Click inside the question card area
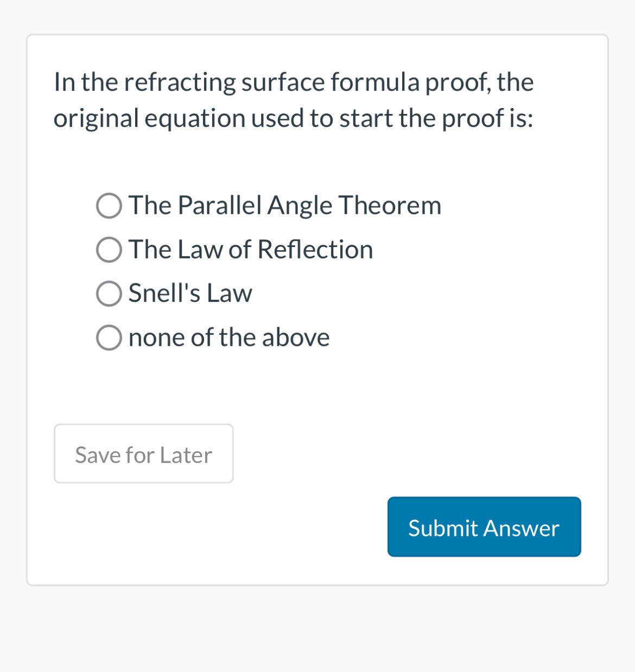Image resolution: width=635 pixels, height=672 pixels. pyautogui.click(x=317, y=380)
